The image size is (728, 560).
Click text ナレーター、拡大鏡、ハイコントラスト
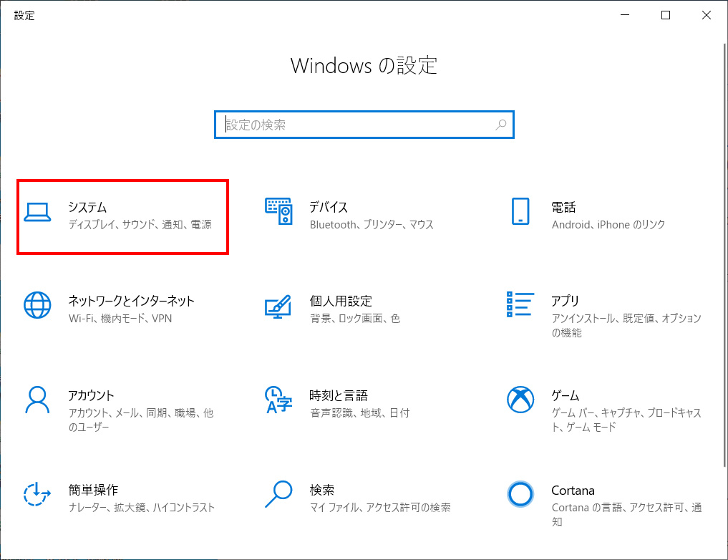pyautogui.click(x=142, y=508)
